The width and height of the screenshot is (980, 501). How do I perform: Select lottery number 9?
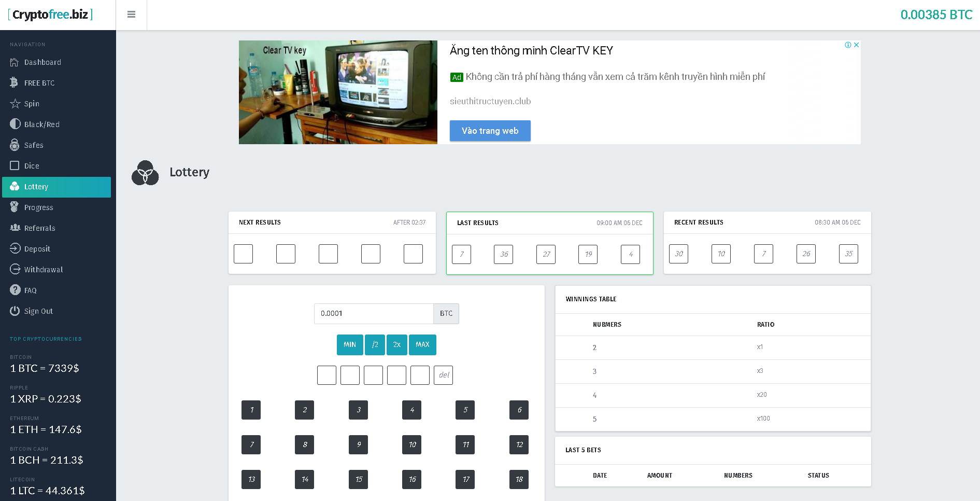coord(359,444)
